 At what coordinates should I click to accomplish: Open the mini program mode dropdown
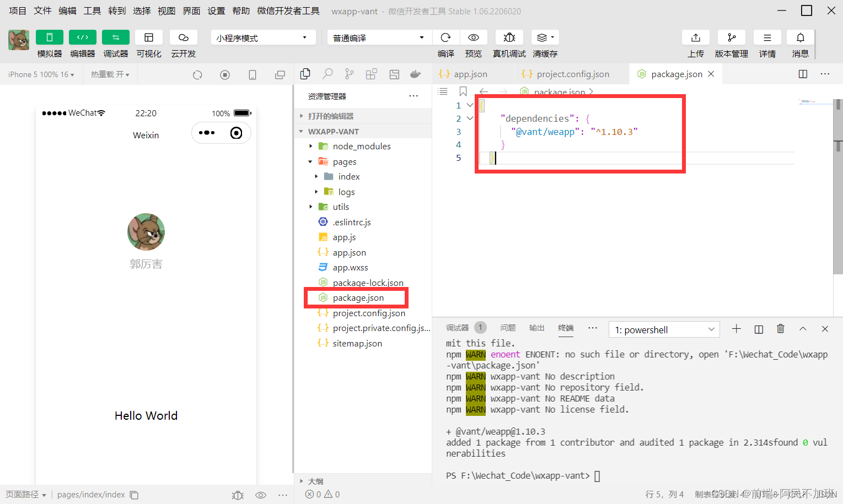(263, 37)
